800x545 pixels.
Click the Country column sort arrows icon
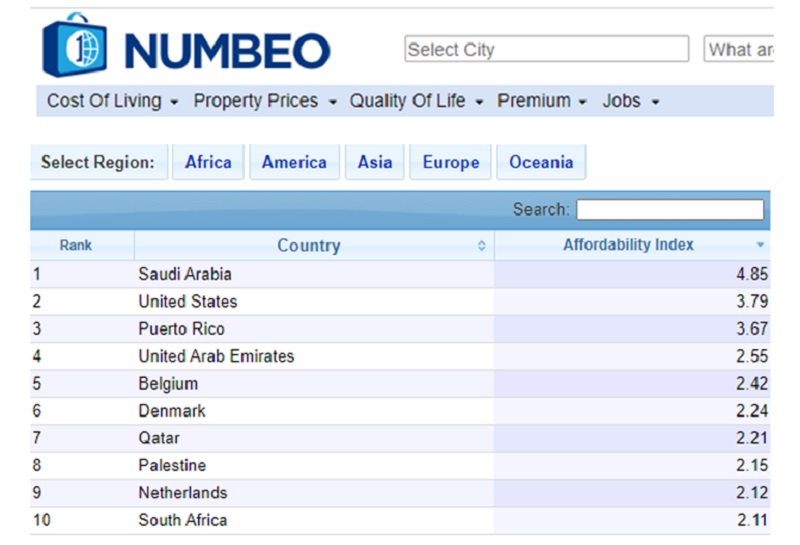pyautogui.click(x=481, y=245)
